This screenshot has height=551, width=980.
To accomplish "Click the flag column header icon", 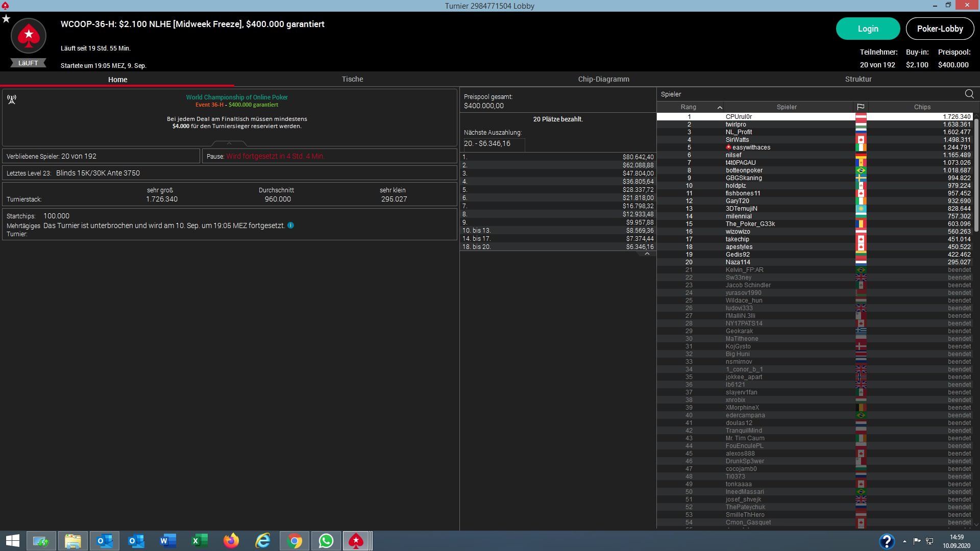I will [x=861, y=107].
